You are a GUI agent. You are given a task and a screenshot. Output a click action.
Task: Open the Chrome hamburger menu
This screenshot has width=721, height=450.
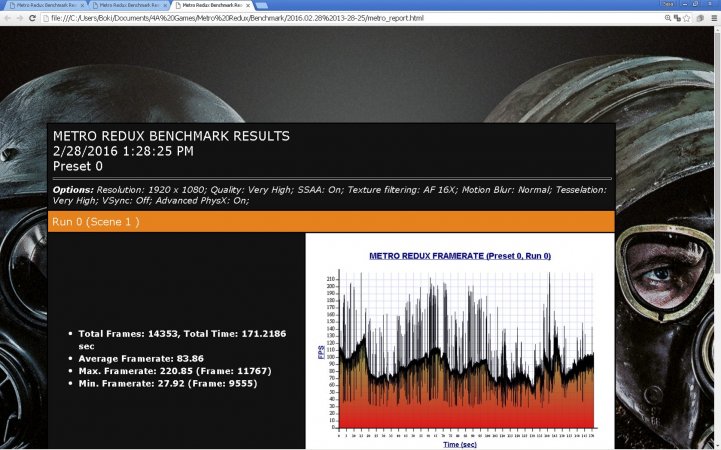coord(714,18)
